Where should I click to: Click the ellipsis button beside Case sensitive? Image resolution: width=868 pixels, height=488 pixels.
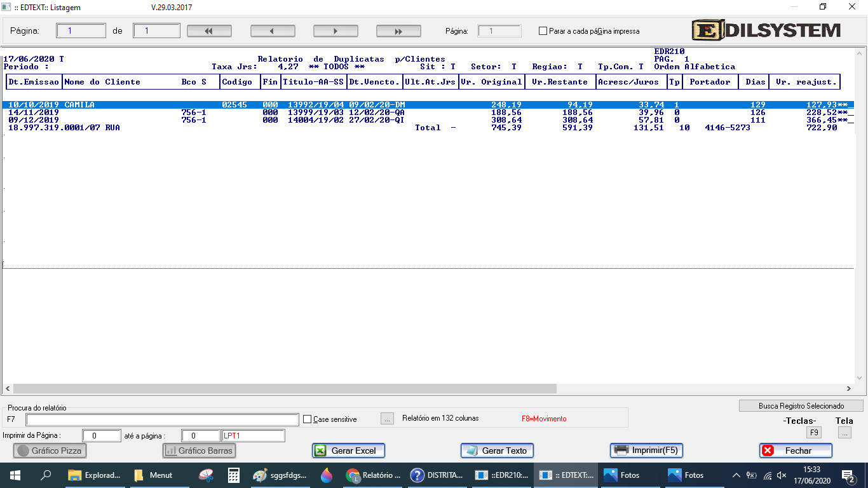(x=387, y=419)
